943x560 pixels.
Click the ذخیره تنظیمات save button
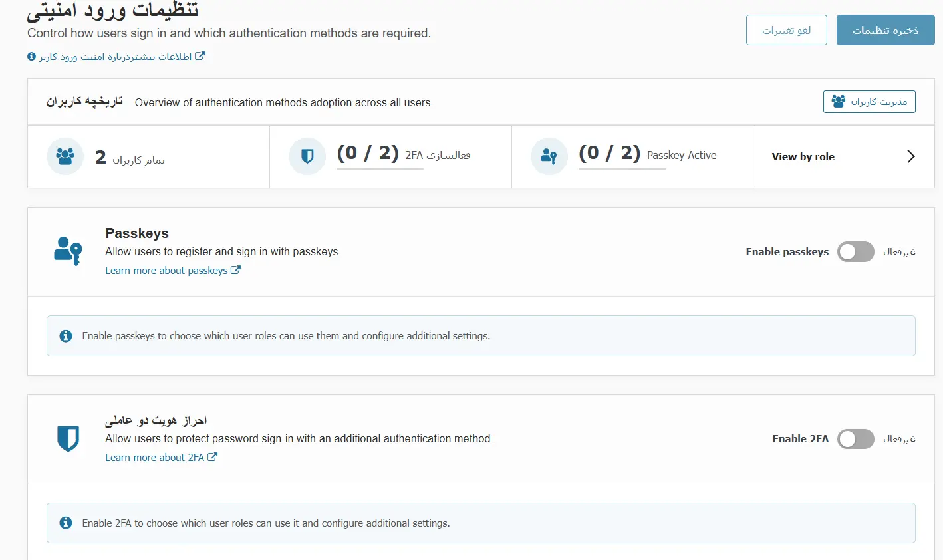coord(886,30)
